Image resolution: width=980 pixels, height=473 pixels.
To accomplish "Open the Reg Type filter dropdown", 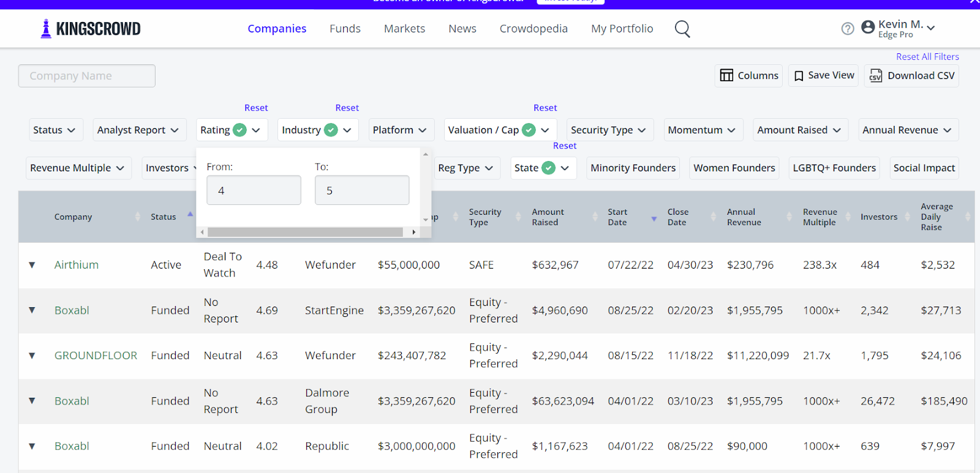I will coord(467,168).
